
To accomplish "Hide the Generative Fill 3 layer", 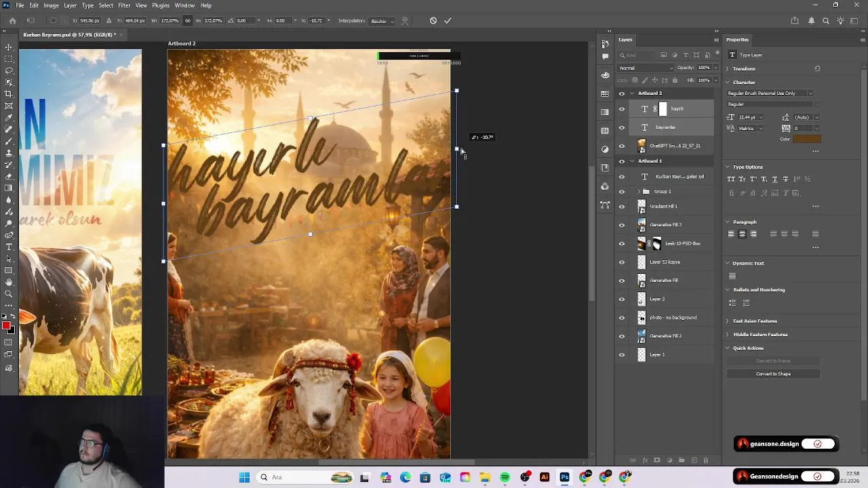I will [x=622, y=225].
